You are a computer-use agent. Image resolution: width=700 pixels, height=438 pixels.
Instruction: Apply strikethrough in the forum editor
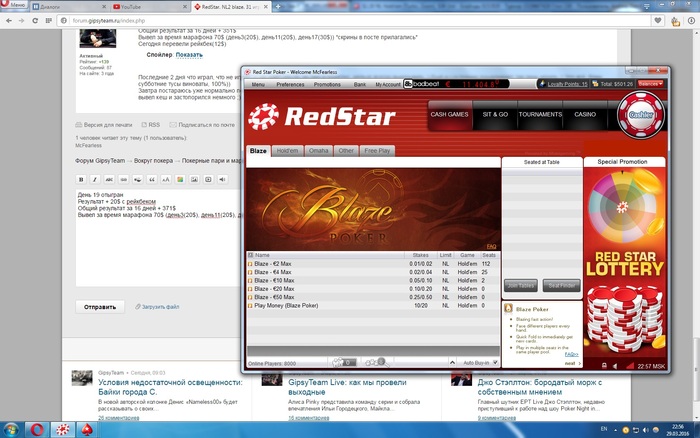pos(109,179)
